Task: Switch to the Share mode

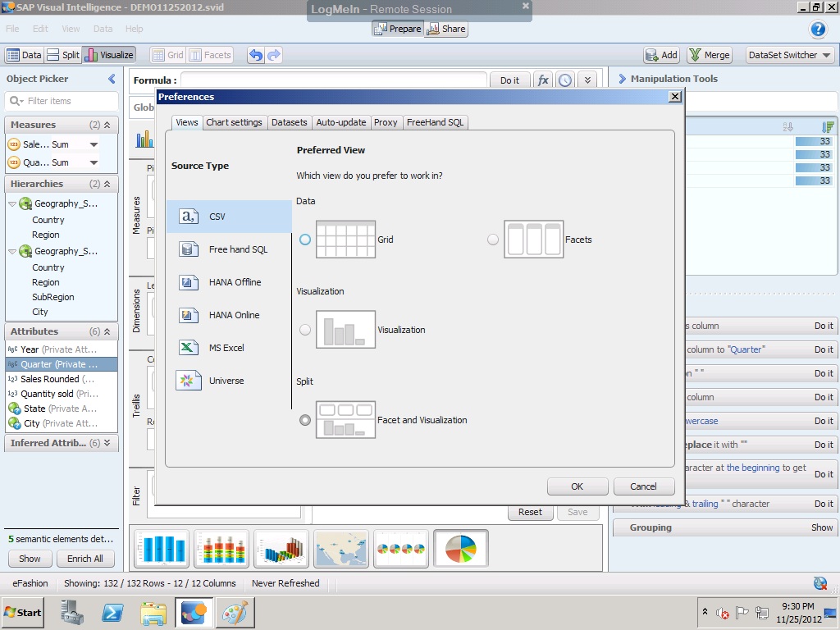Action: click(445, 29)
